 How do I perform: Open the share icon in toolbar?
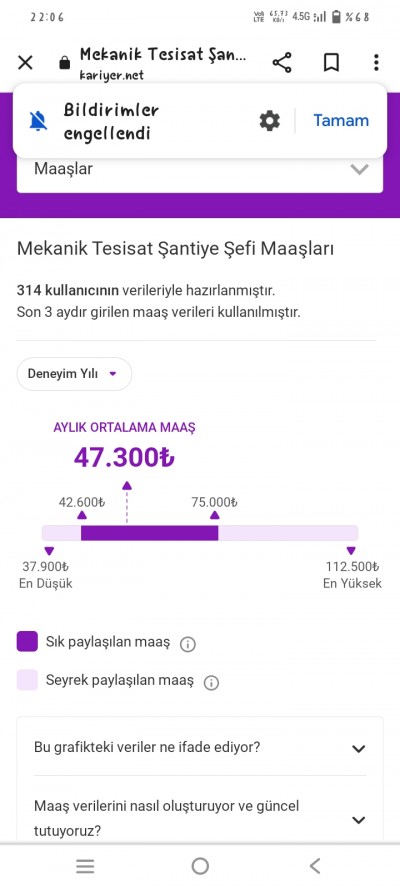282,62
